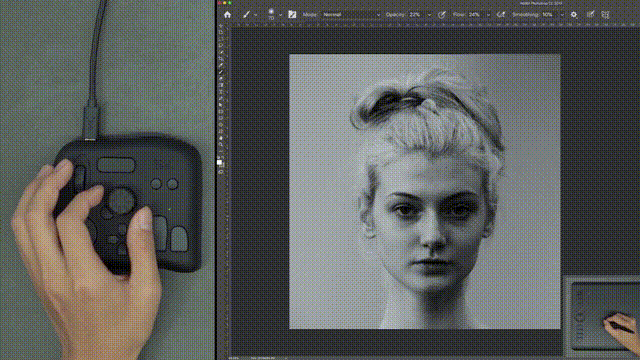Click the Home icon in options bar
640x360 pixels.
pyautogui.click(x=227, y=15)
